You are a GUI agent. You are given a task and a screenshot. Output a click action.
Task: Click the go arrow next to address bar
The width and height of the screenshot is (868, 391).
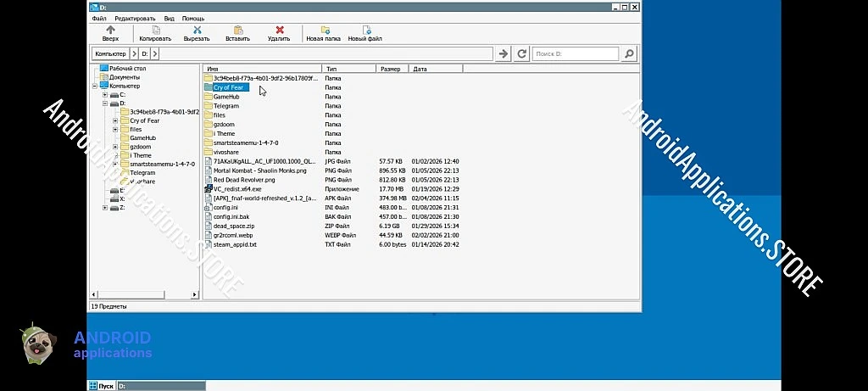504,54
